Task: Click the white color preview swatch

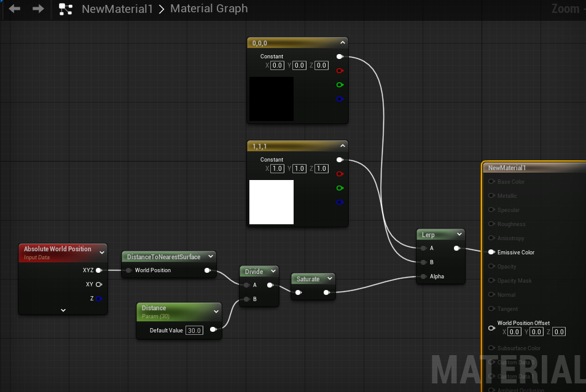Action: (x=272, y=202)
